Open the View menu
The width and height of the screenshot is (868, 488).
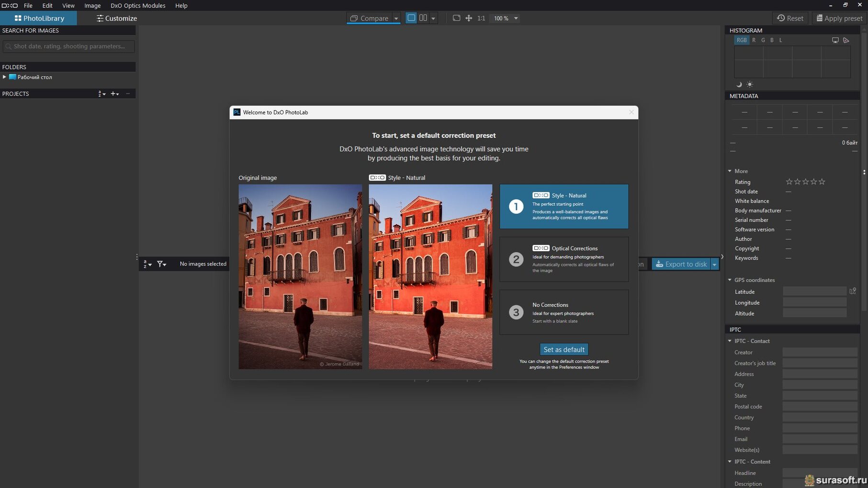pos(68,5)
